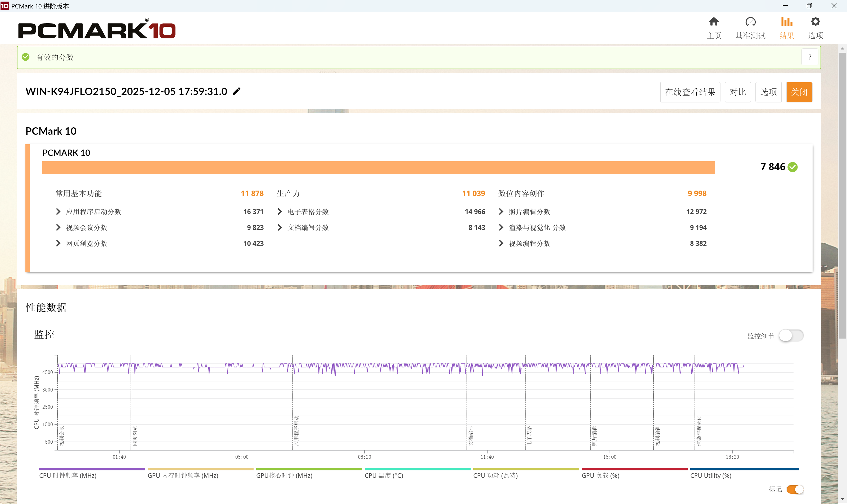Turn off the 标记 markers toggle
The width and height of the screenshot is (847, 504).
(x=795, y=489)
